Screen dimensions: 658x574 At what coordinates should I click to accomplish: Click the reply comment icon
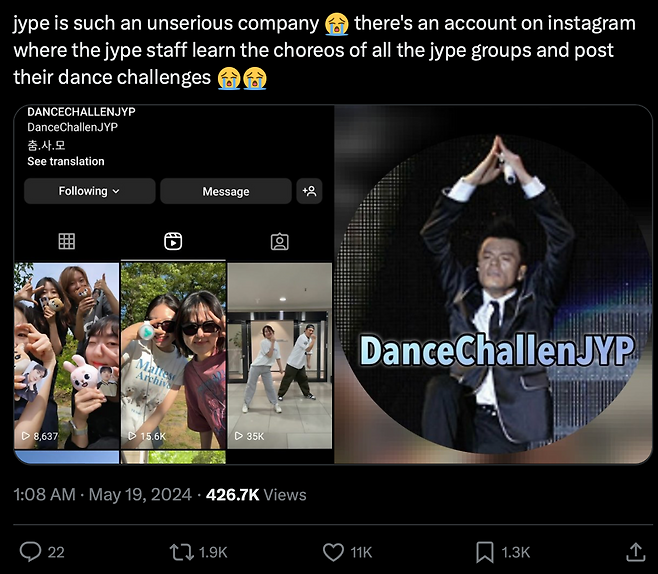pos(30,551)
